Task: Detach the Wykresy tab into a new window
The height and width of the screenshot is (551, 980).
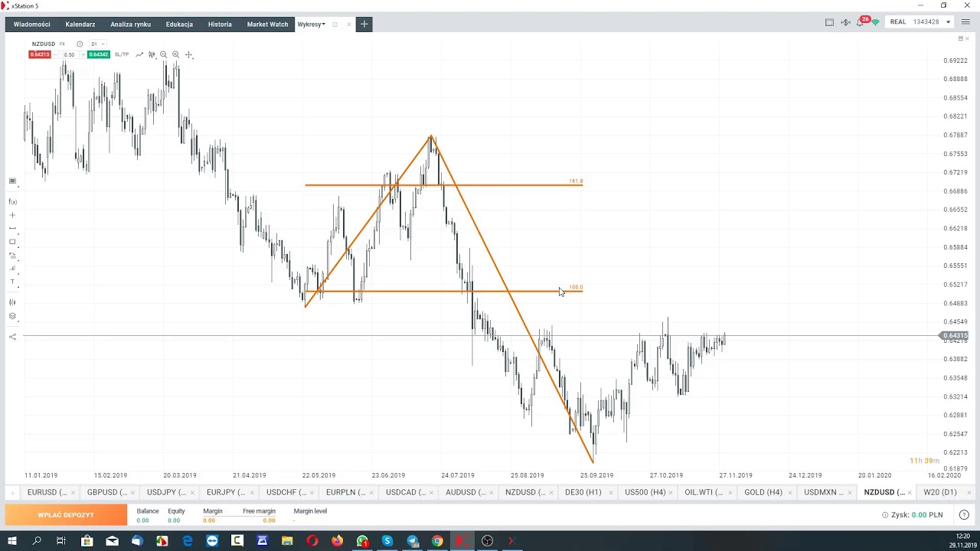Action: point(335,24)
